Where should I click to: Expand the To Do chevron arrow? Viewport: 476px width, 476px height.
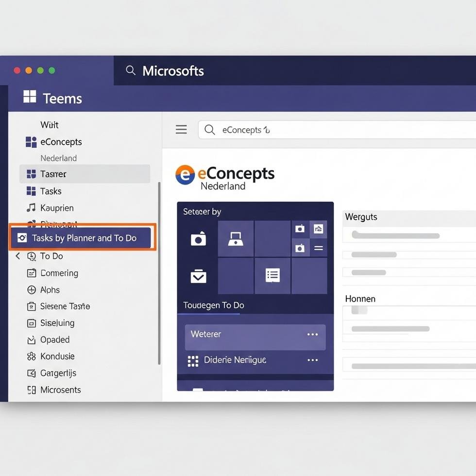[x=17, y=256]
